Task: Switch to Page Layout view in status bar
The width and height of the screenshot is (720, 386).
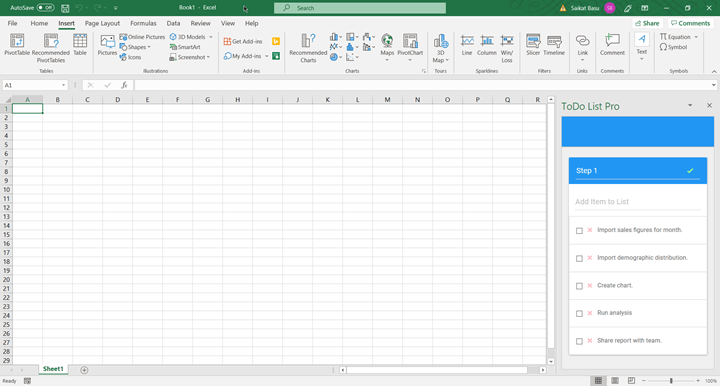Action: pos(615,380)
